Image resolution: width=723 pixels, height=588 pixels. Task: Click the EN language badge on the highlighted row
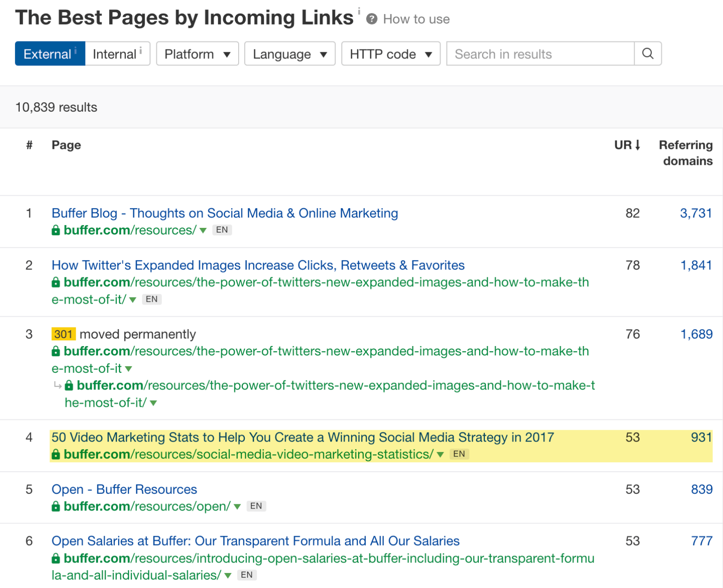459,454
